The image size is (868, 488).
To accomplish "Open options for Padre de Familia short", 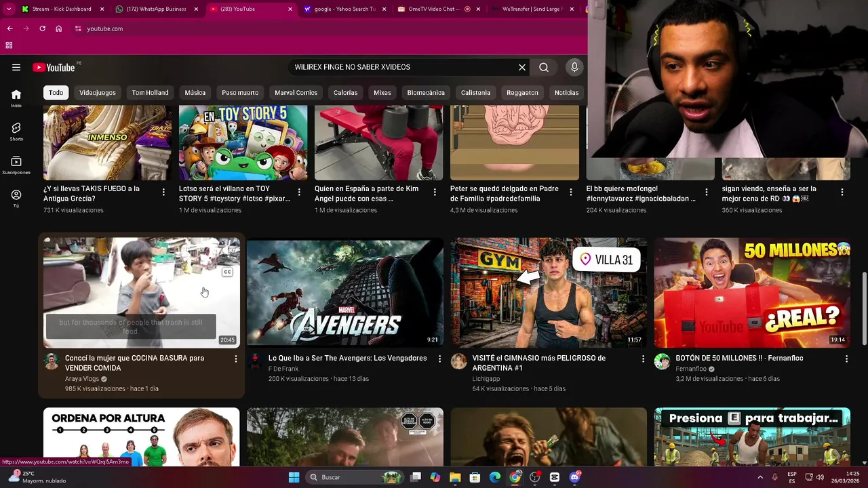I will point(570,192).
